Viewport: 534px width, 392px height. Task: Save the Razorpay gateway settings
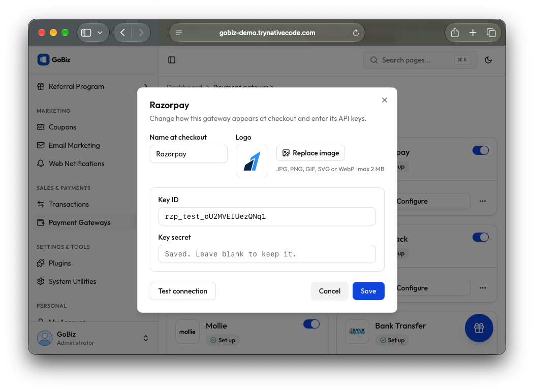coord(368,291)
